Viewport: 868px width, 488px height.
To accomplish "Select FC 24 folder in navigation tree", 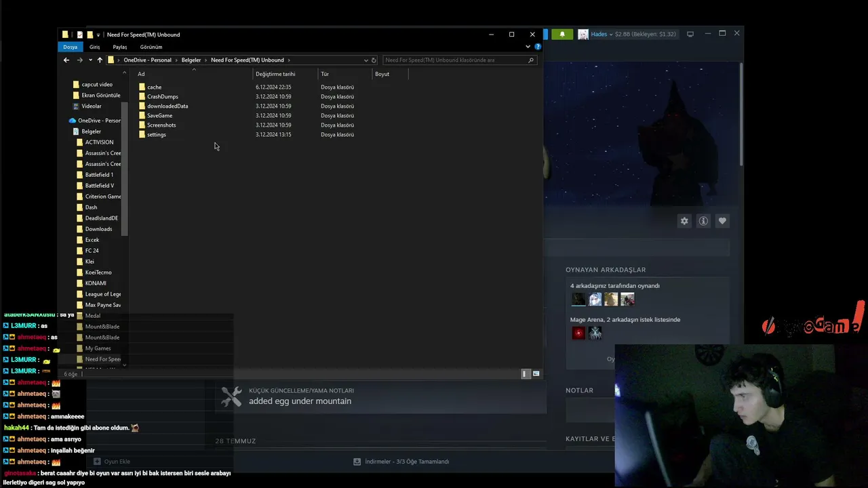I will (92, 251).
